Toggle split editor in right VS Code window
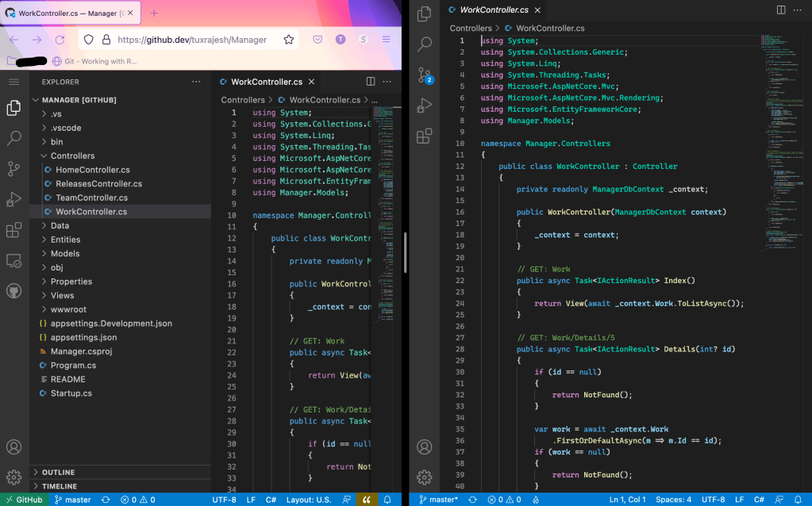The image size is (812, 506). pos(781,10)
